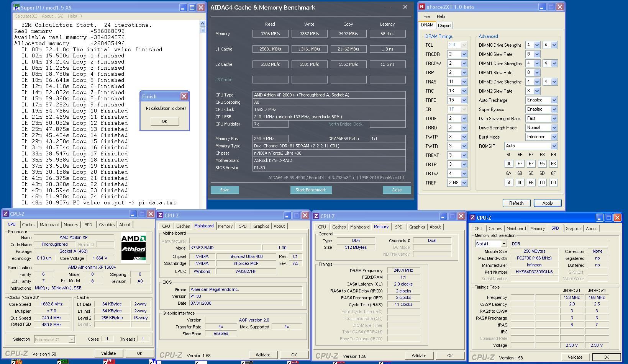Image resolution: width=628 pixels, height=364 pixels.
Task: Click title icon of CPU-Z SPD window
Action: 472,218
